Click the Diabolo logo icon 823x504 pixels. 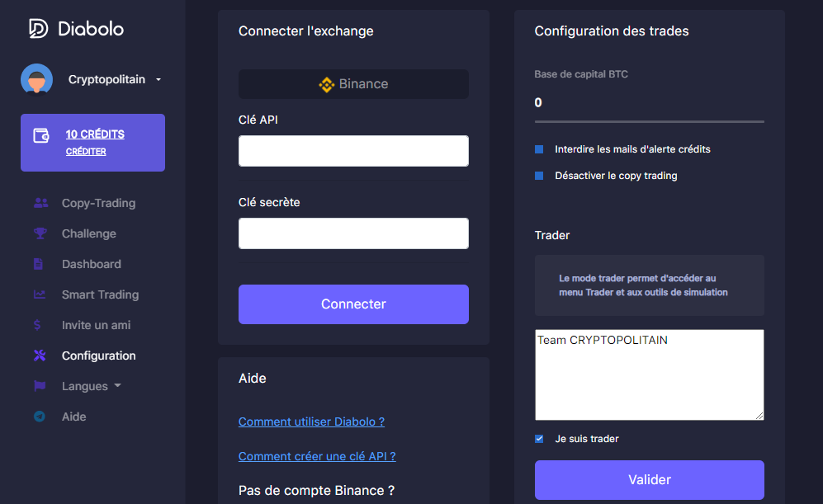[x=38, y=28]
